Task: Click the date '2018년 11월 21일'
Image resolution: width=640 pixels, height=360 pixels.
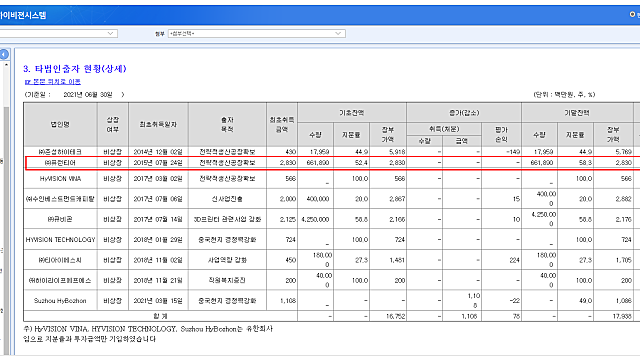Action: [158, 280]
